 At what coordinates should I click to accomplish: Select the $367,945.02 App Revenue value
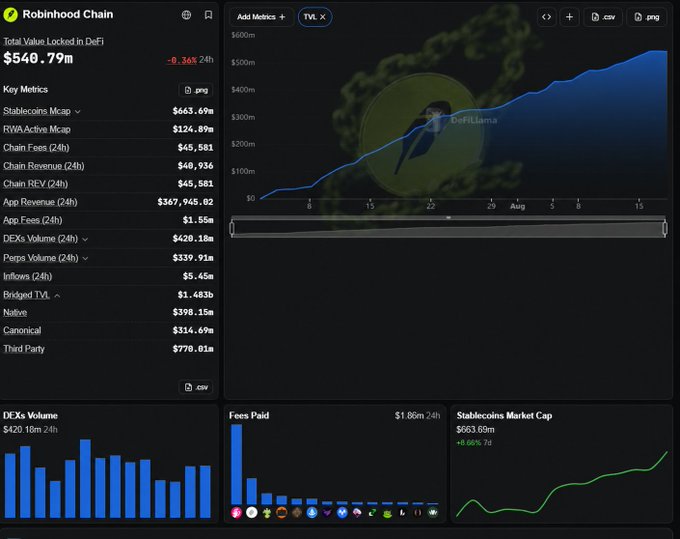click(185, 202)
